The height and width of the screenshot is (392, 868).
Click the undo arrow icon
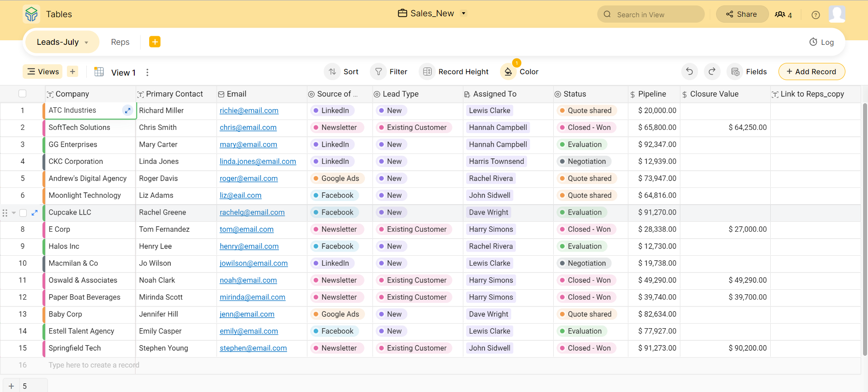point(689,72)
